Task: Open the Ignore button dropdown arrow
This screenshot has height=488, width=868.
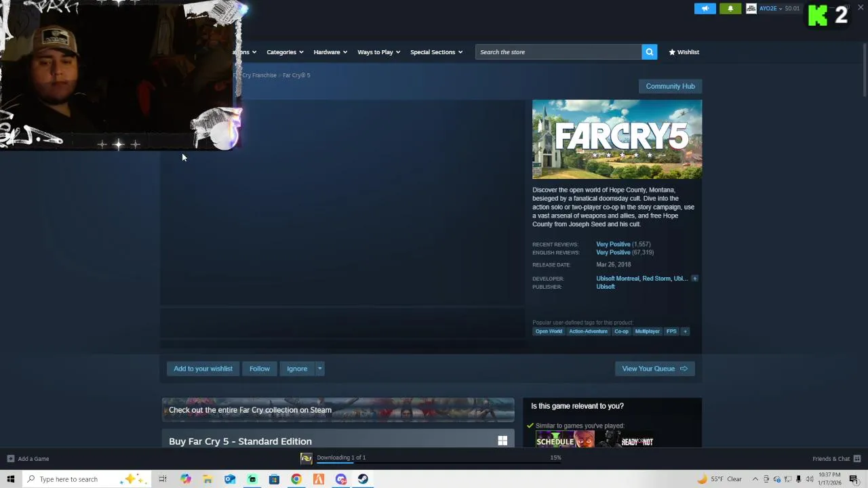Action: click(x=319, y=369)
